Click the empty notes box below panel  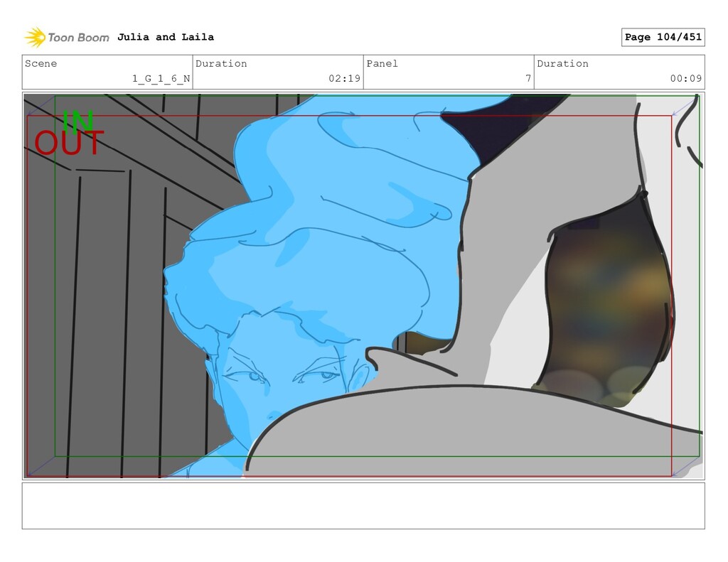tap(363, 506)
